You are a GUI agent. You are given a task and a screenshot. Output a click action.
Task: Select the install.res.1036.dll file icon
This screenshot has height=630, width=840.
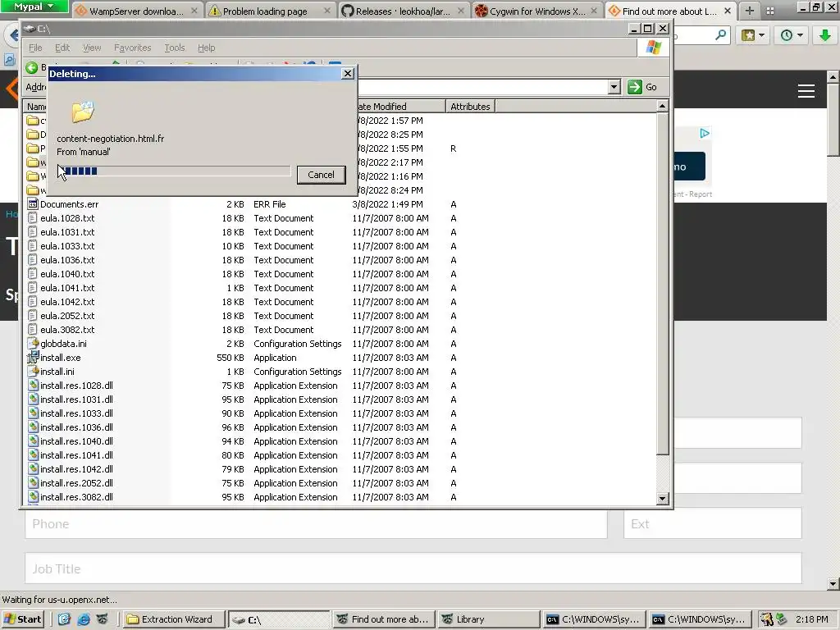click(x=33, y=427)
